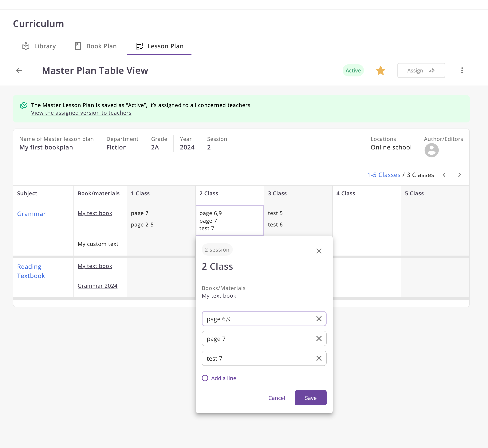Go to next classes page chevron

point(459,175)
